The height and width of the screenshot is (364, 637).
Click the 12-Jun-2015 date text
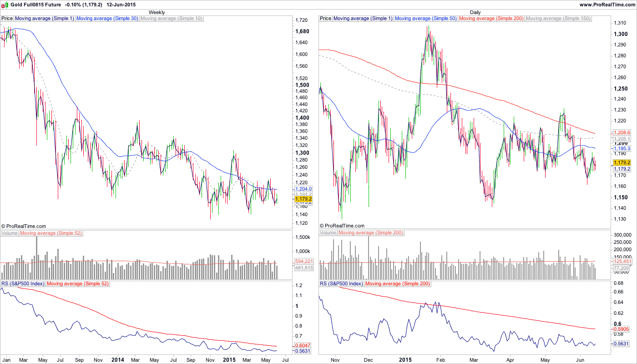point(121,5)
